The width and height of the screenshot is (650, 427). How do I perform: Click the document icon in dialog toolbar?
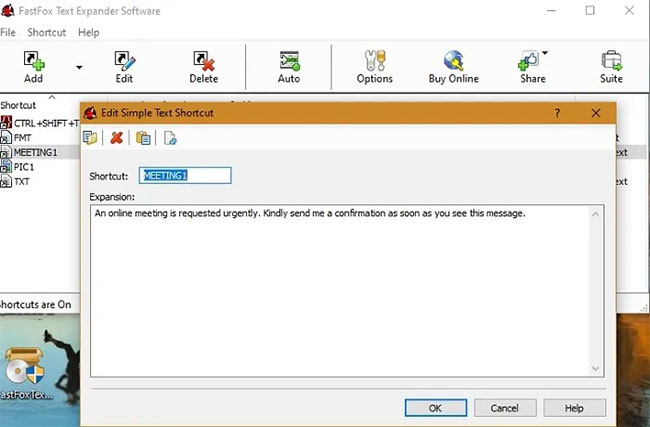coord(170,138)
